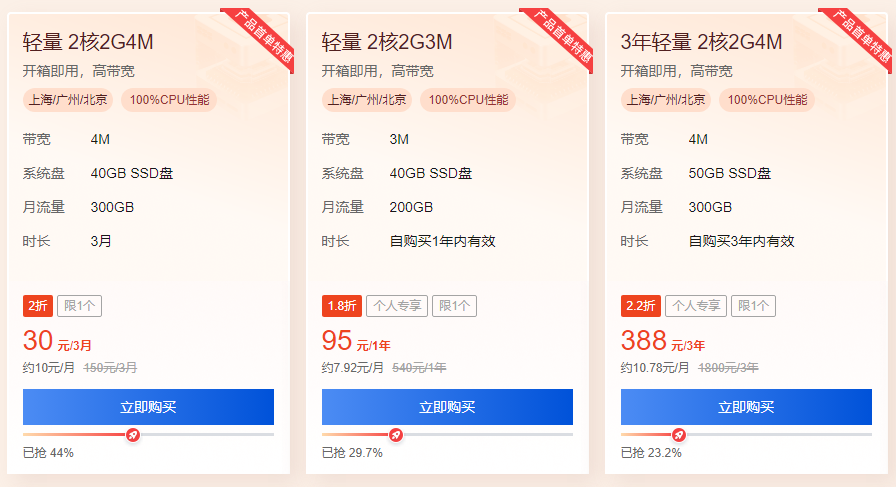This screenshot has height=487, width=896.
Task: Click rocket icon on 44% progress bar
Action: [133, 435]
